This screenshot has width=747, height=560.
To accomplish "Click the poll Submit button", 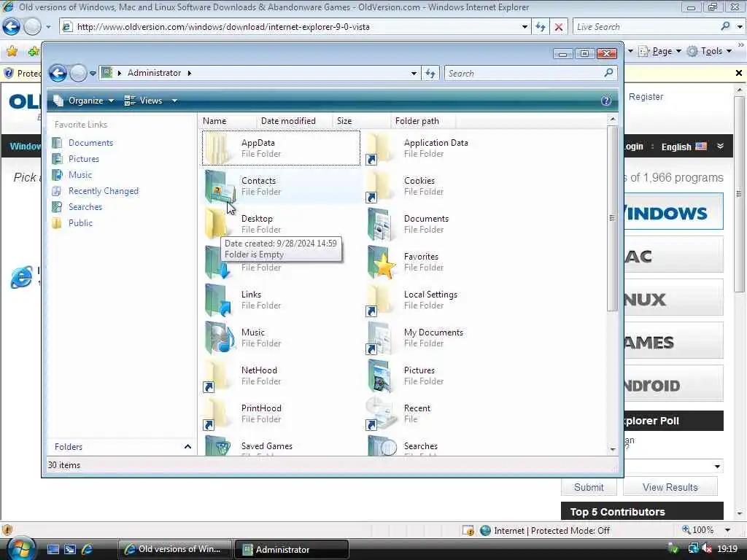I will 589,487.
